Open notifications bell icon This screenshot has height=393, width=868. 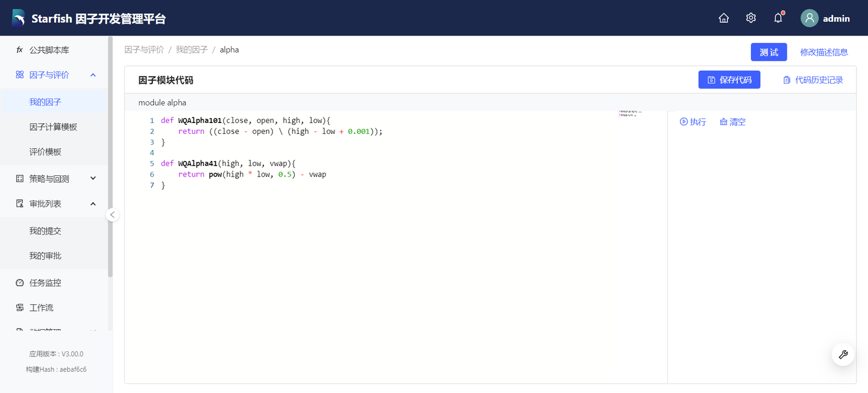(778, 18)
